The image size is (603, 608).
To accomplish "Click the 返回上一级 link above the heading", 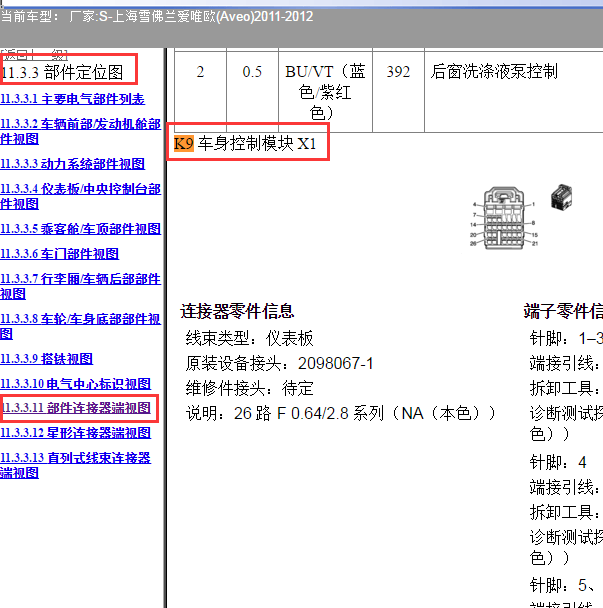I will click(x=34, y=55).
